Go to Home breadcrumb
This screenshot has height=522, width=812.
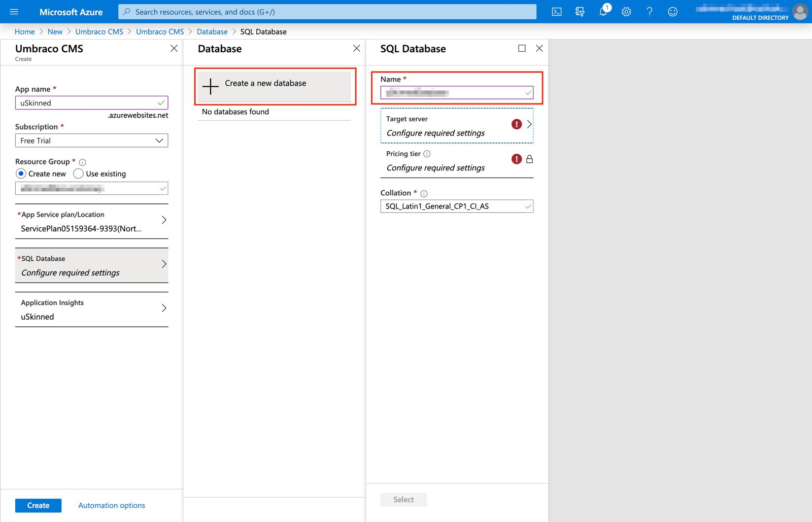click(x=25, y=31)
